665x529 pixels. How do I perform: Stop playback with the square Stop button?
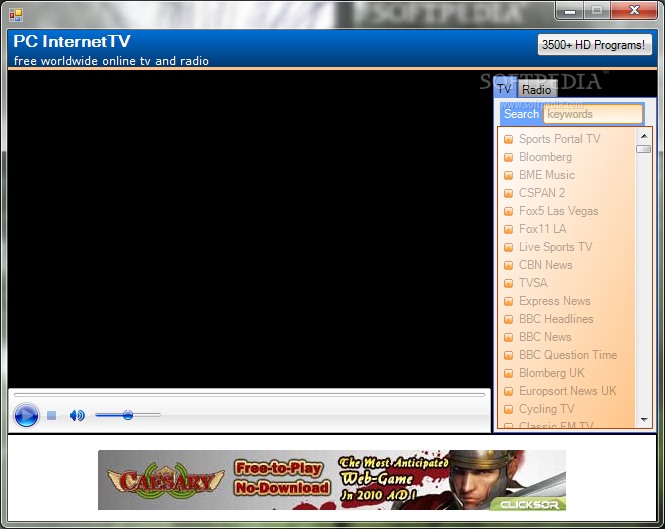[51, 415]
